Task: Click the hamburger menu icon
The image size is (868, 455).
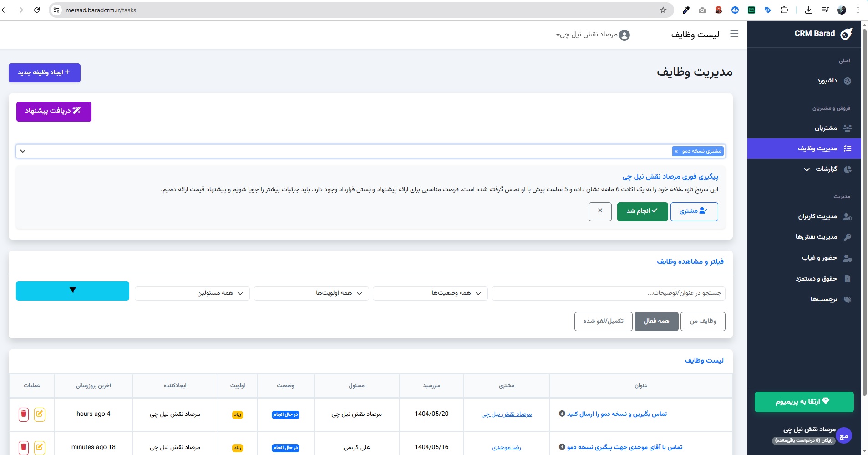Action: point(734,34)
